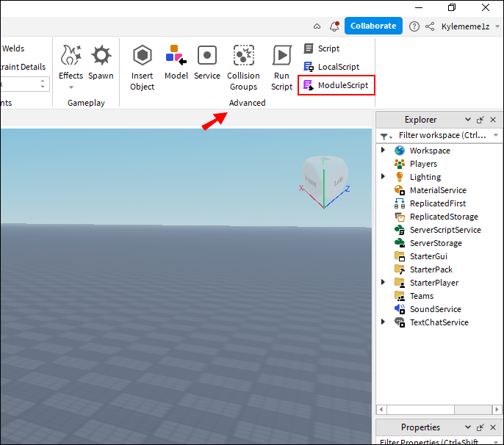Select StarterGui in Explorer
The image size is (504, 445).
point(428,256)
